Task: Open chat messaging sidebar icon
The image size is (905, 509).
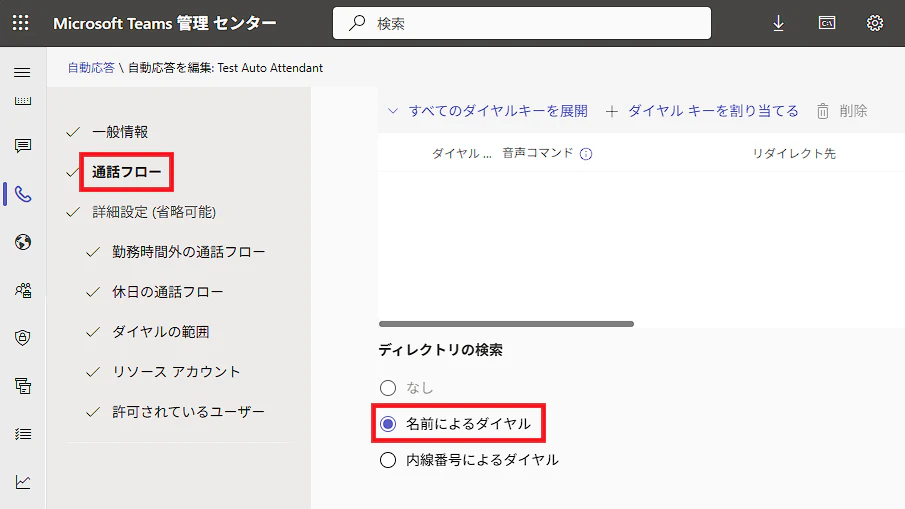Action: [23, 146]
